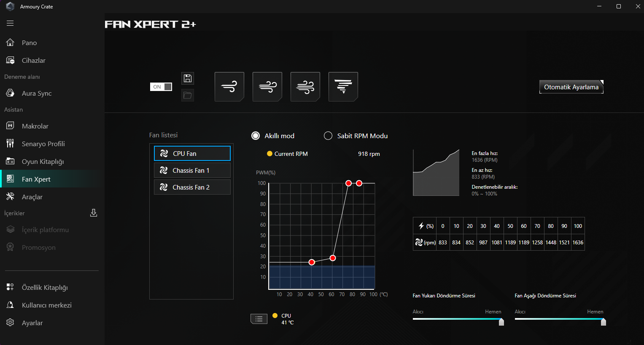Image resolution: width=644 pixels, height=345 pixels.
Task: Load a saved fan profile from folder
Action: 188,95
